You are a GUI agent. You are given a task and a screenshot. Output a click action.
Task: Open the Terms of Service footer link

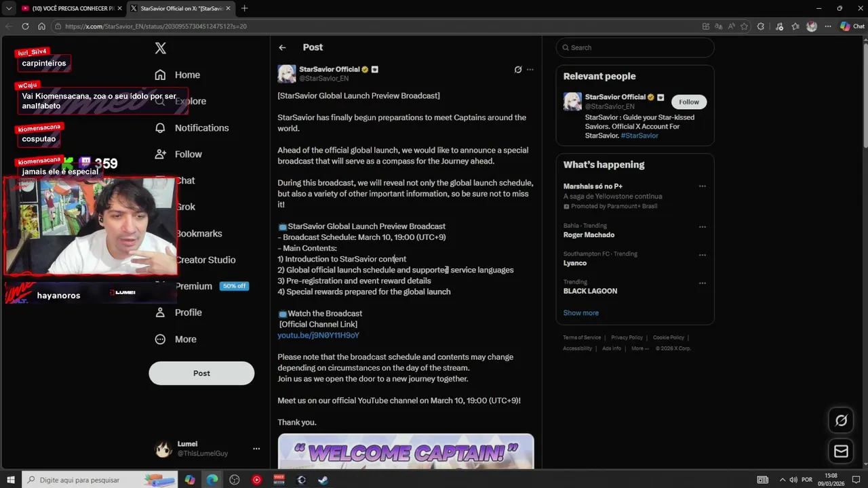[x=582, y=338]
